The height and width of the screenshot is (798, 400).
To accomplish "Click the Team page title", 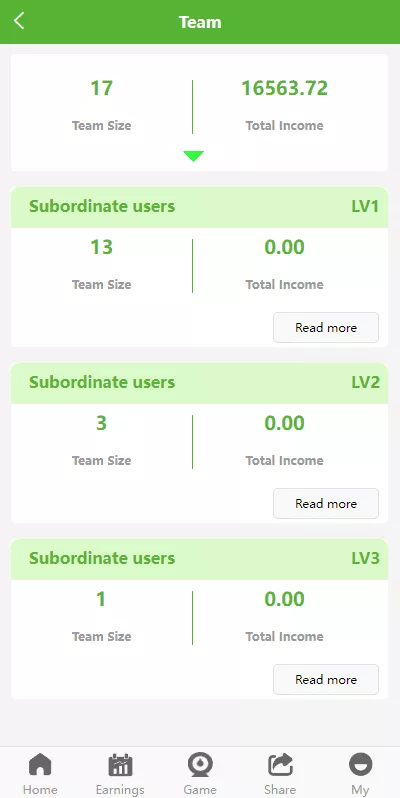I will [x=200, y=22].
